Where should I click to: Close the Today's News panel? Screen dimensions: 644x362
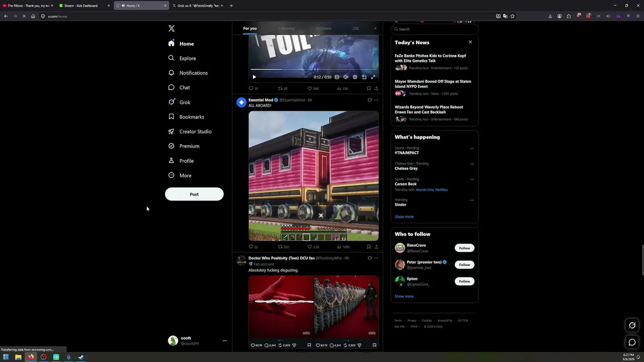coord(470,42)
